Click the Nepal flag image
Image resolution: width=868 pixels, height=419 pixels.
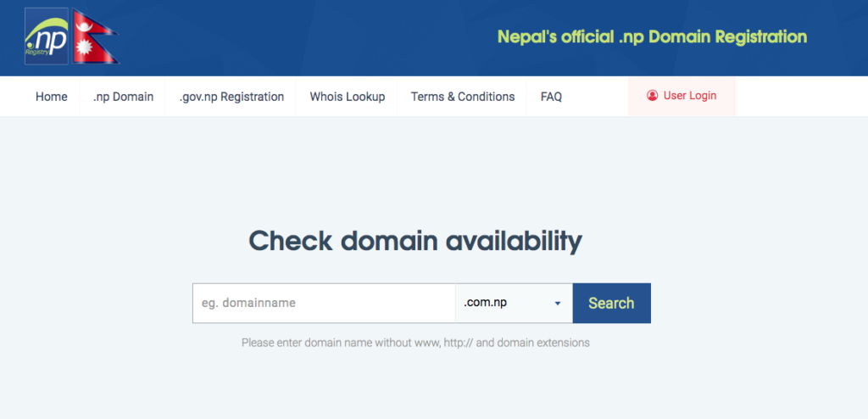tap(95, 36)
